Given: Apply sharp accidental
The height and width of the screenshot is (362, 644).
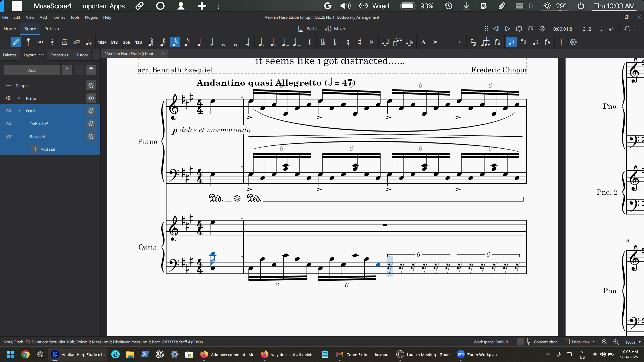Looking at the screenshot, I should pyautogui.click(x=359, y=42).
